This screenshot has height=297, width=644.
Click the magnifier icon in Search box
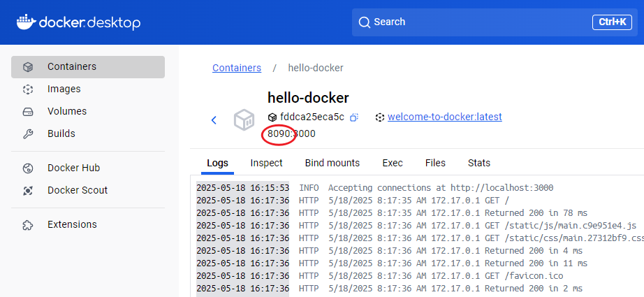pos(365,22)
